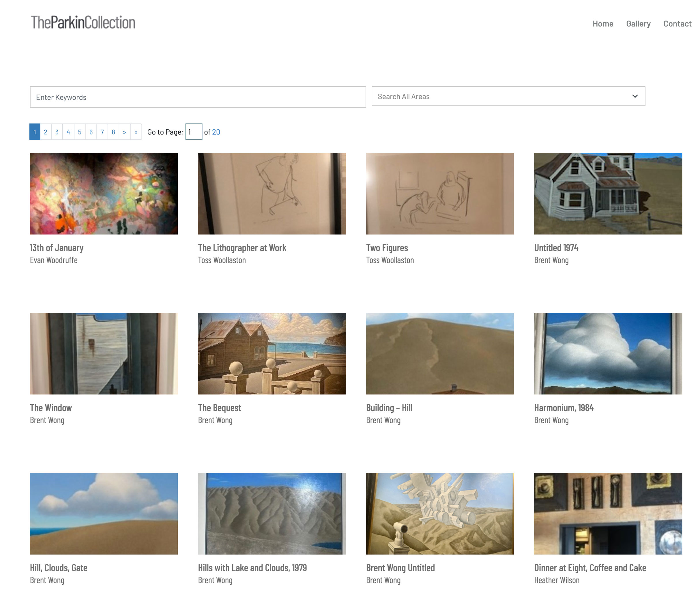Click artist name Evan Woodruffe
This screenshot has width=700, height=599.
pos(54,260)
